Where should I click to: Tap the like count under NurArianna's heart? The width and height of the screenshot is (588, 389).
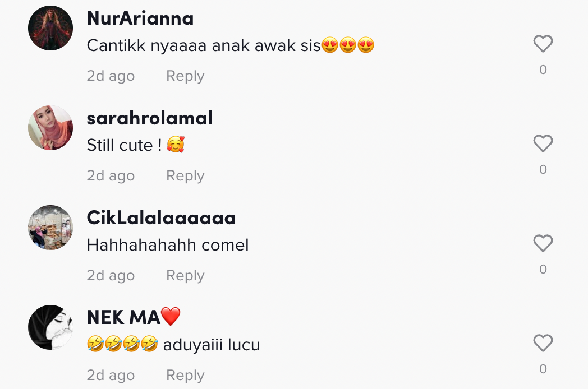(x=543, y=70)
